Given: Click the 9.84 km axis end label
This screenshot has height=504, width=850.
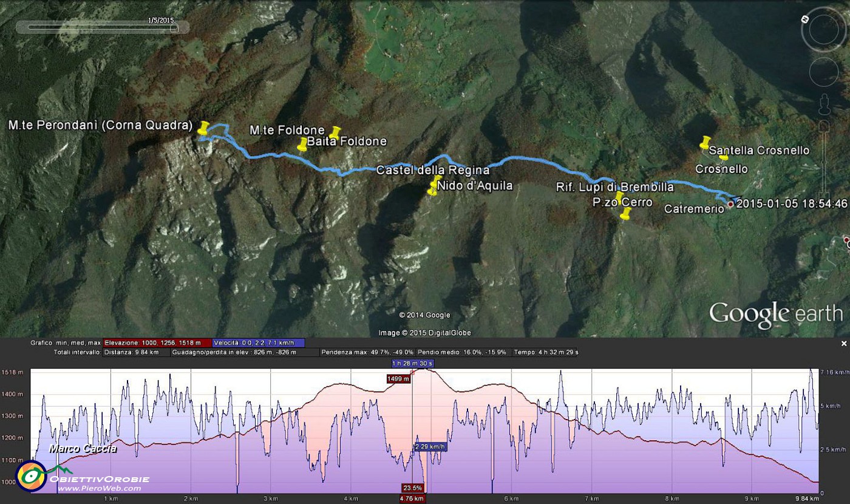Looking at the screenshot, I should pyautogui.click(x=807, y=499).
